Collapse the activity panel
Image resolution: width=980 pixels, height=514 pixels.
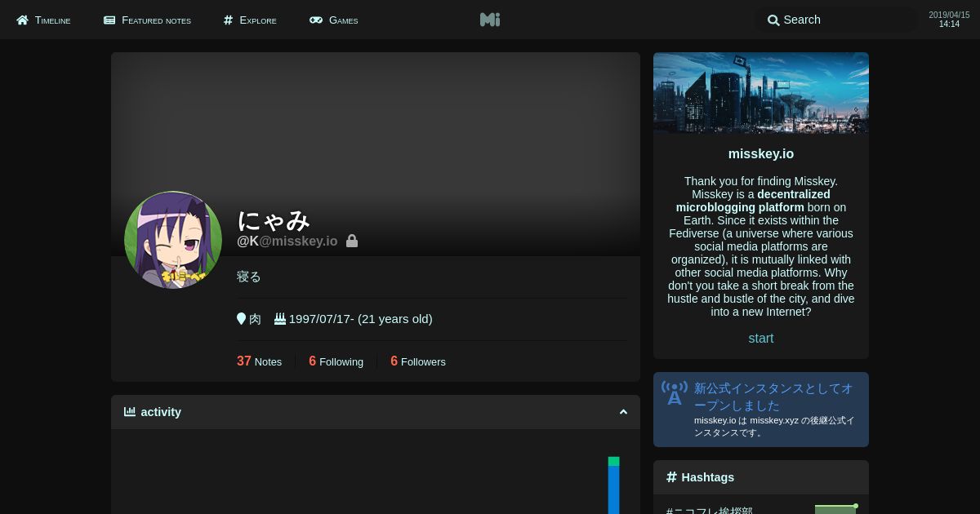pyautogui.click(x=623, y=412)
